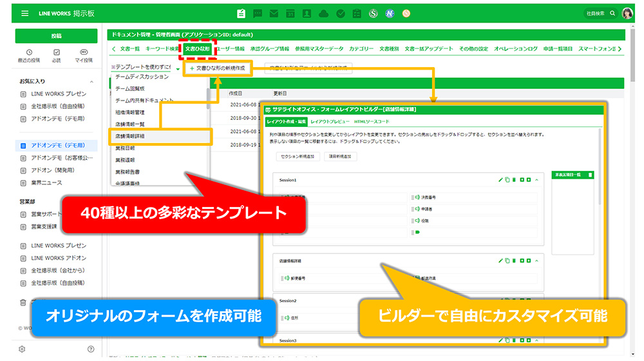Switch to the 文書一覧 tab
This screenshot has width=644, height=361.
point(130,49)
